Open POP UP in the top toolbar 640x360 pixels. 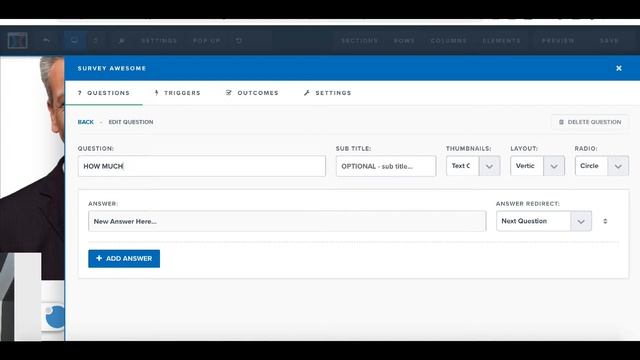pos(207,40)
